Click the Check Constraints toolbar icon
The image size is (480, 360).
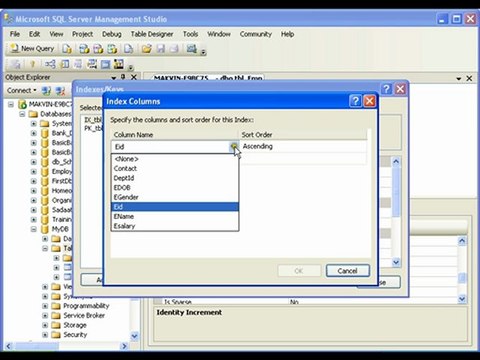tap(105, 64)
